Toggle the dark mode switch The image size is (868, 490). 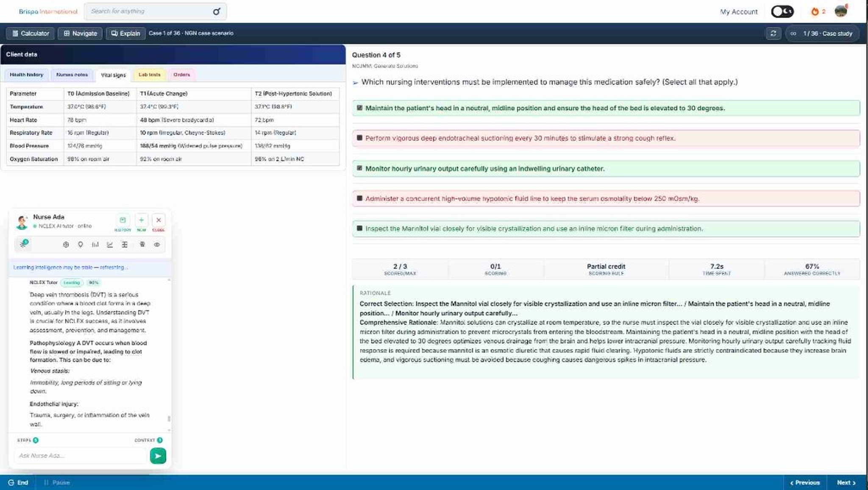pyautogui.click(x=782, y=11)
